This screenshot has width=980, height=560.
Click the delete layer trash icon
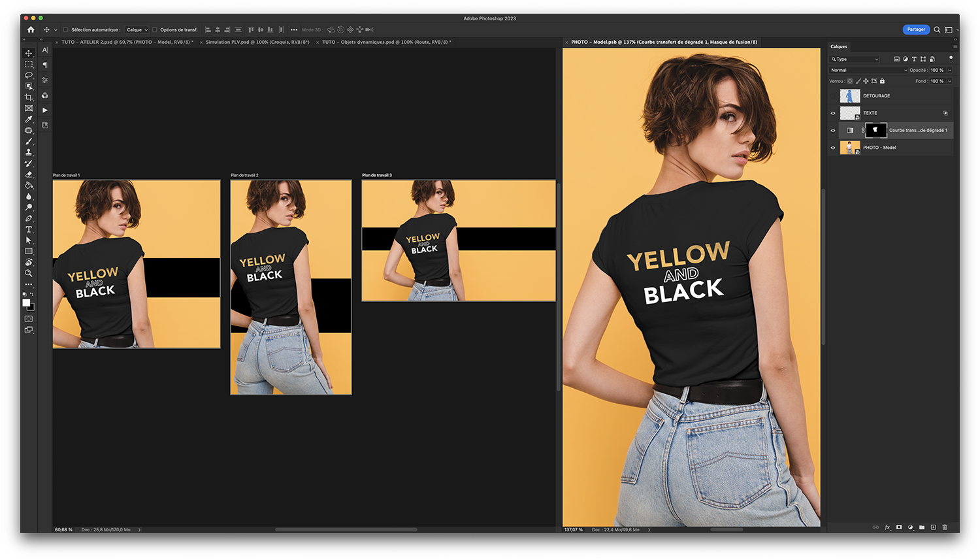click(945, 527)
